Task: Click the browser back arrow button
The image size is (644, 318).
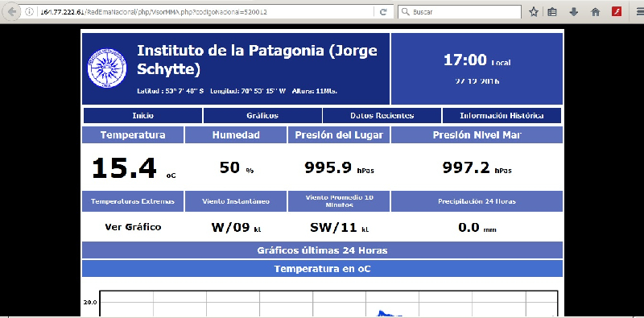Action: click(x=12, y=12)
